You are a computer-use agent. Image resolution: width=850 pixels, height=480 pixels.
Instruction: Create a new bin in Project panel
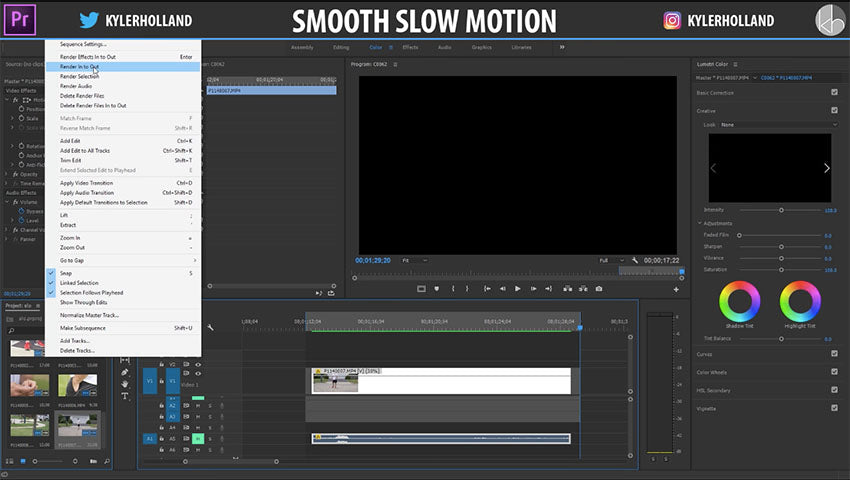coord(93,461)
